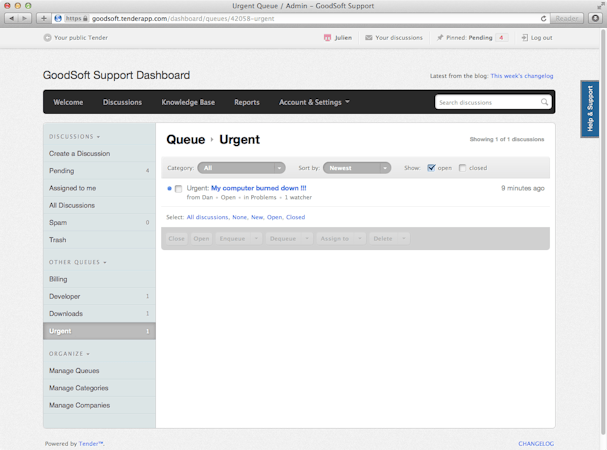Viewport: 607px width, 450px height.
Task: Open the Developer queue
Action: pos(99,296)
